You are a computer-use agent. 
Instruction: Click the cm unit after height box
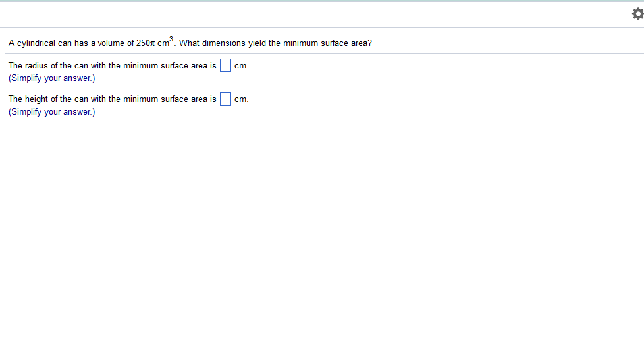(241, 99)
